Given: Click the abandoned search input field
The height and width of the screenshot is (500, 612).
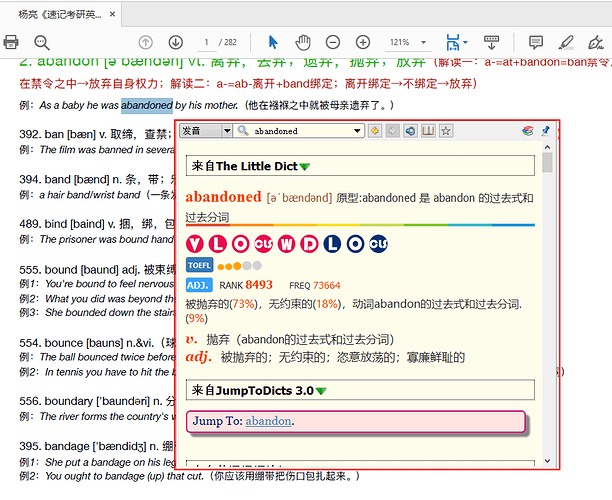Looking at the screenshot, I should [x=301, y=131].
